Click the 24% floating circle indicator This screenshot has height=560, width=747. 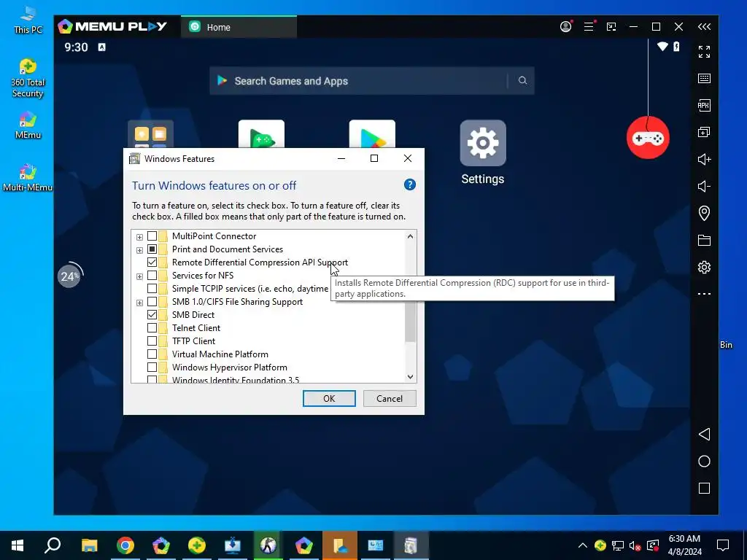(69, 276)
